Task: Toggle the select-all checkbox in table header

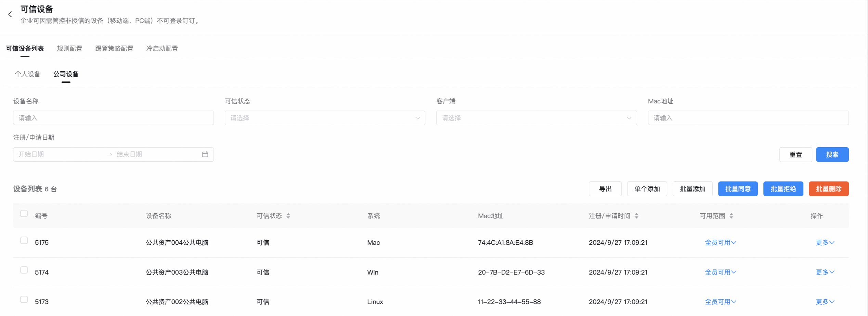Action: point(24,214)
